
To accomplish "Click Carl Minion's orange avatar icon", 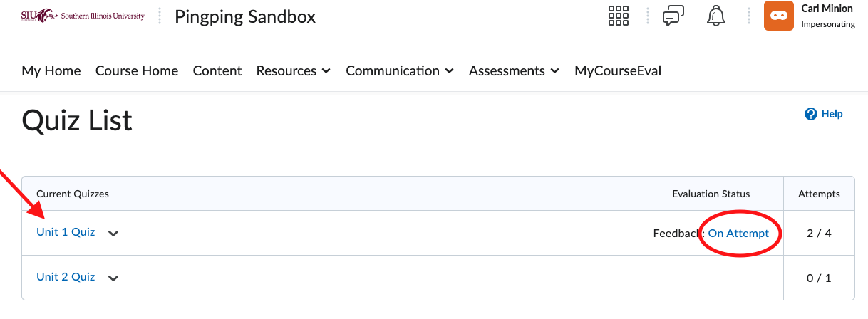I will (779, 16).
